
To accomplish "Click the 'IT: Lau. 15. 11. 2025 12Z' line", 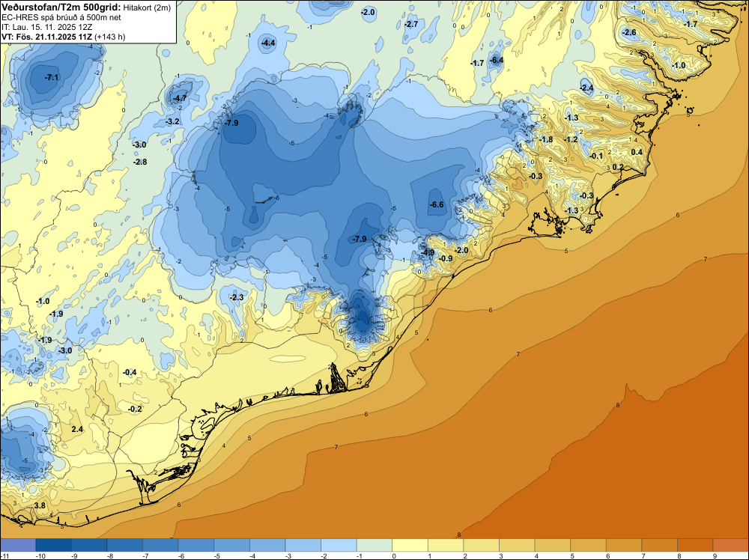I will tap(46, 27).
